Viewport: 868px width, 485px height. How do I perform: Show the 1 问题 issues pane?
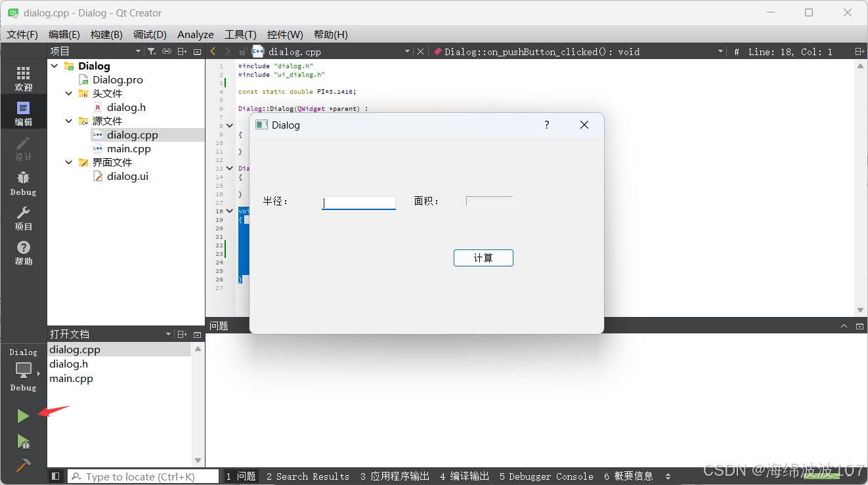(241, 476)
